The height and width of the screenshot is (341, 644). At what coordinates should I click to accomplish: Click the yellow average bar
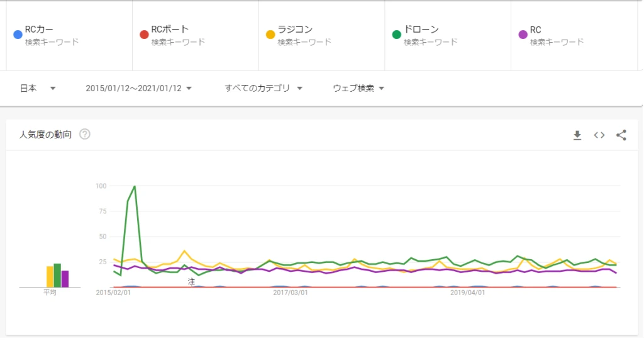50,277
